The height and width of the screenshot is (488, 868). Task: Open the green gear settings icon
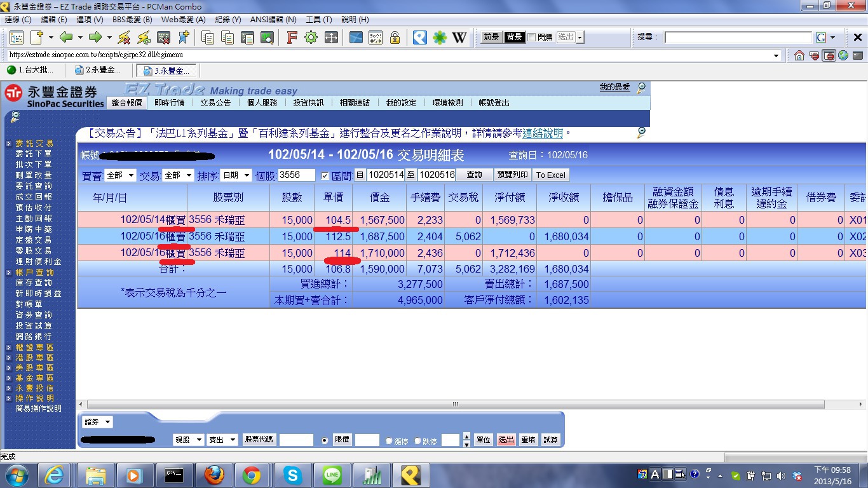311,37
